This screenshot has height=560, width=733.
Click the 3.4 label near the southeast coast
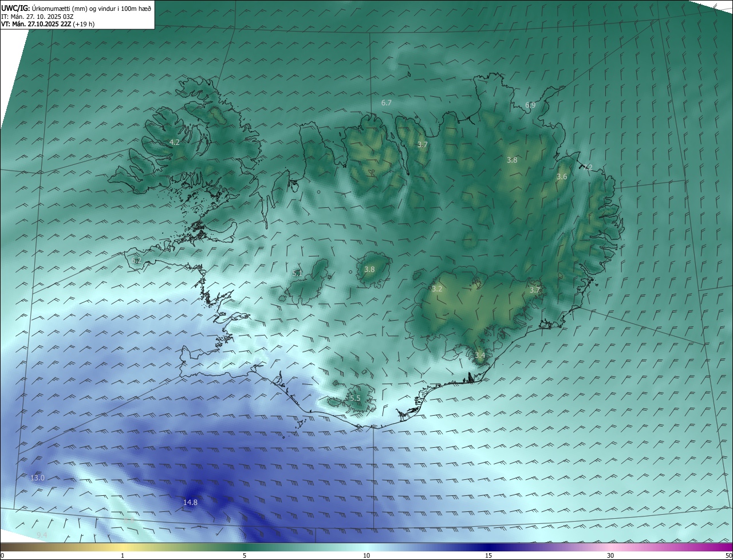coord(480,356)
